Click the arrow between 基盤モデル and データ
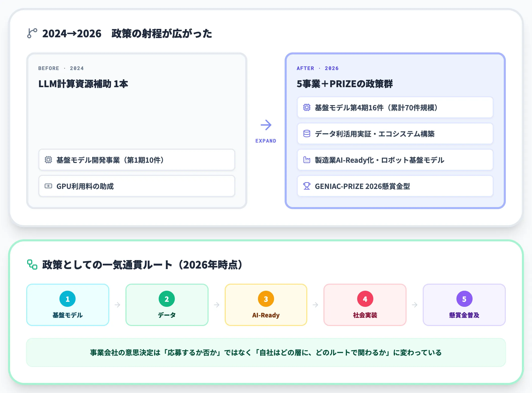The height and width of the screenshot is (393, 532). 117,305
